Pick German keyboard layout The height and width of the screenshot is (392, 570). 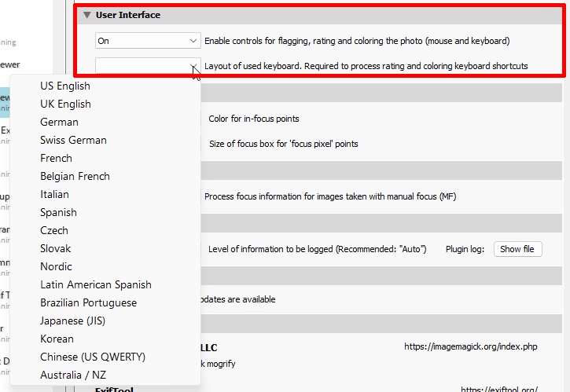[x=59, y=122]
